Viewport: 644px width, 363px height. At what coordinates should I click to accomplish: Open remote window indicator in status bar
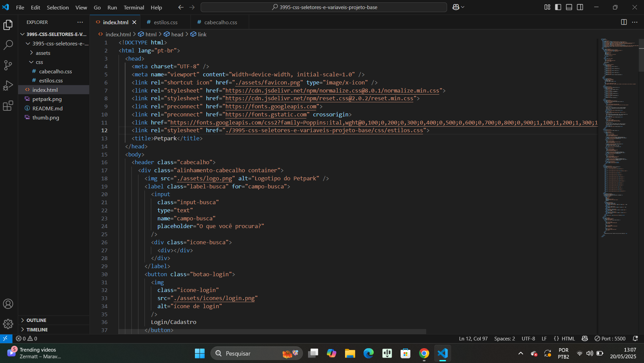6,338
